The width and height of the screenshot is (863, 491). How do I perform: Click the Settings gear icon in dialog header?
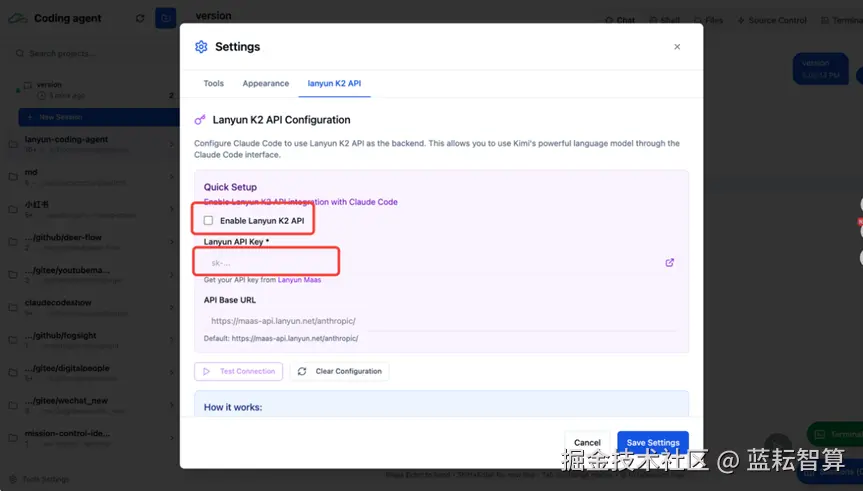tap(201, 47)
